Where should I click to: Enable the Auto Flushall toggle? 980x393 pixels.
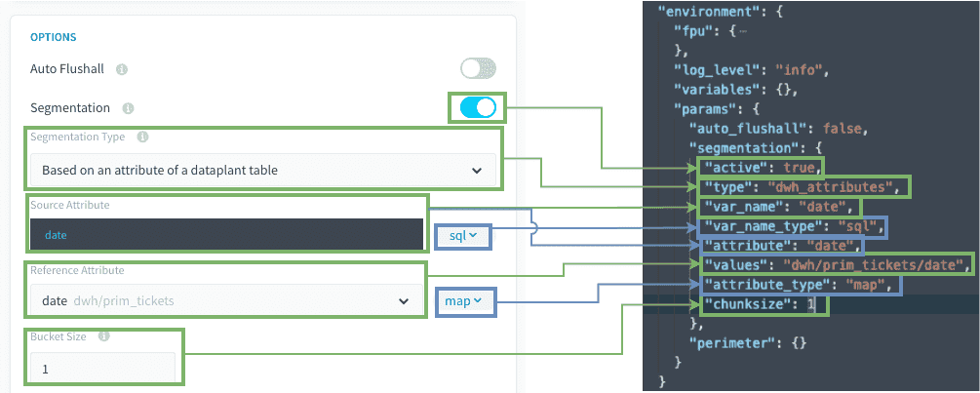pos(478,68)
